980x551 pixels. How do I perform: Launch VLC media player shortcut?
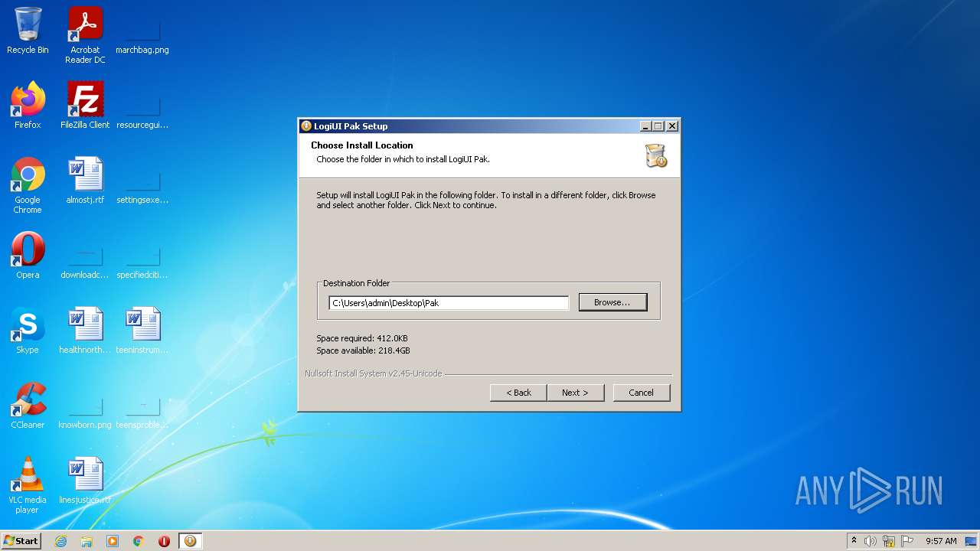click(x=28, y=485)
